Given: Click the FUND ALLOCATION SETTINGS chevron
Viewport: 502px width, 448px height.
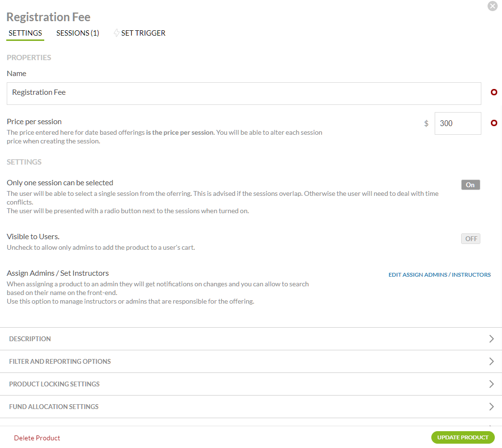Looking at the screenshot, I should pyautogui.click(x=491, y=407).
